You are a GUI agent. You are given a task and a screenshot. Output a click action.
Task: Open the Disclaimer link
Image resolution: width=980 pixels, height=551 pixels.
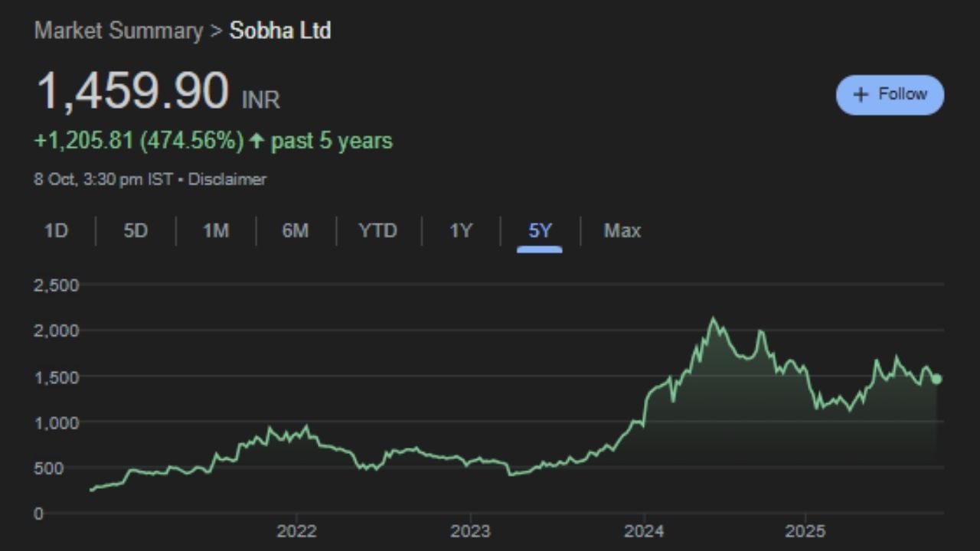[227, 179]
